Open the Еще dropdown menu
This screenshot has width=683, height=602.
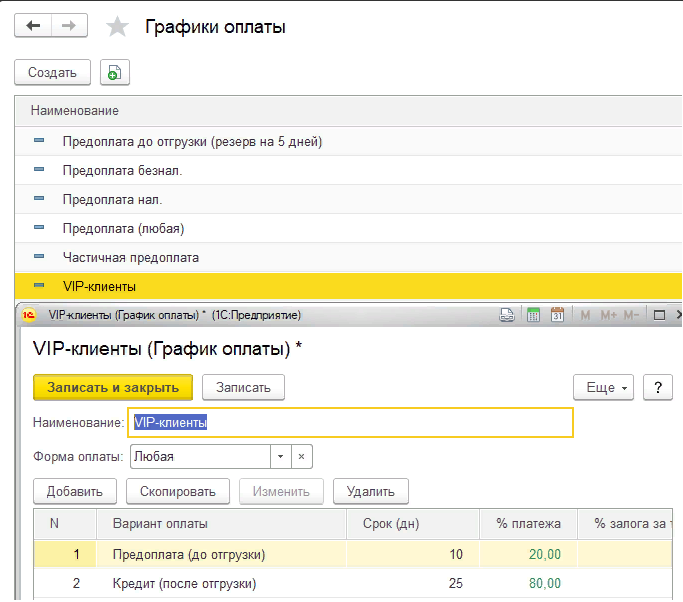click(x=603, y=387)
